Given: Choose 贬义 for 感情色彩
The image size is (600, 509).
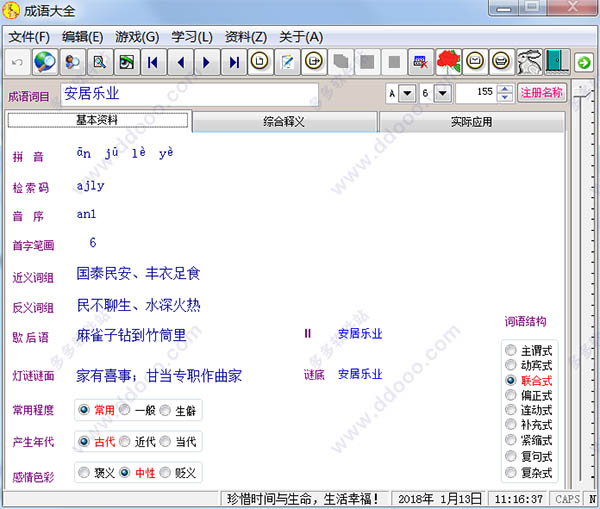Looking at the screenshot, I should (165, 473).
